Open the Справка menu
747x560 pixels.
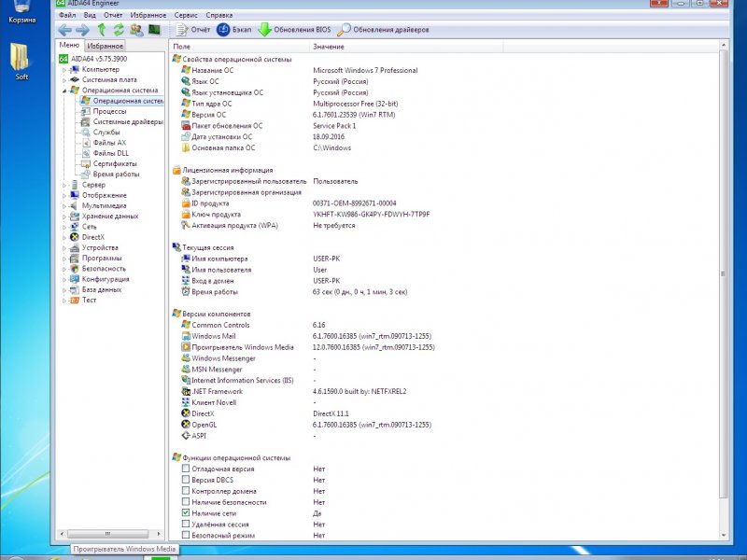point(219,15)
